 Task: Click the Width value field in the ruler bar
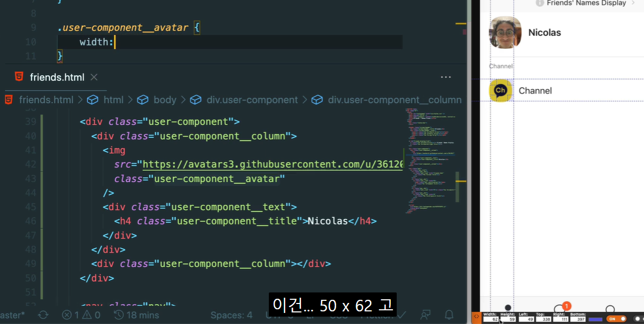491,319
